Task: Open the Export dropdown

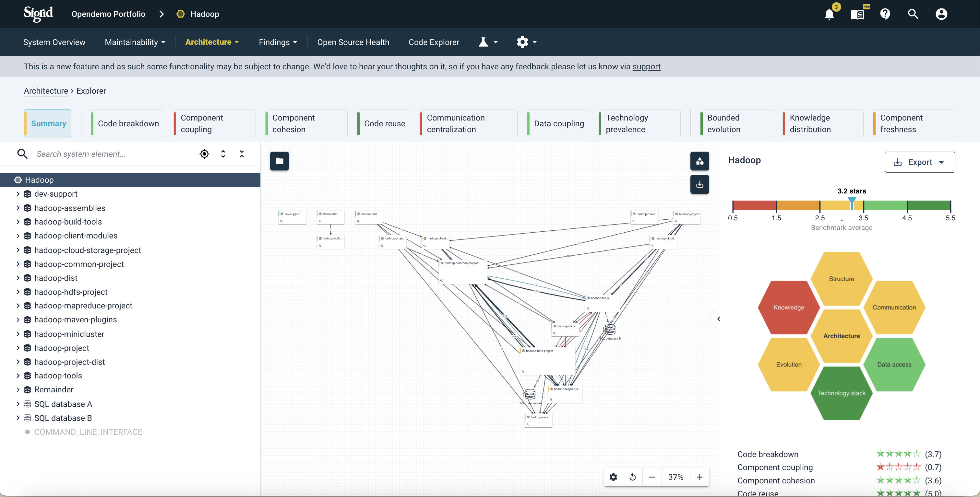Action: [x=919, y=162]
